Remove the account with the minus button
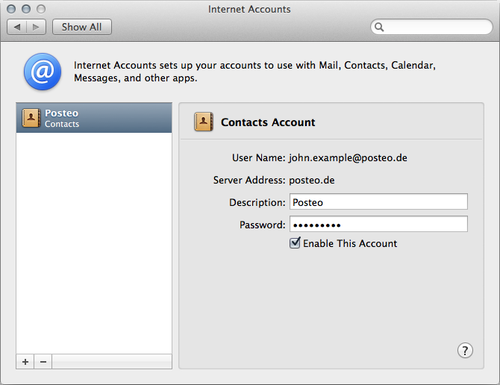The image size is (500, 385). tap(43, 362)
